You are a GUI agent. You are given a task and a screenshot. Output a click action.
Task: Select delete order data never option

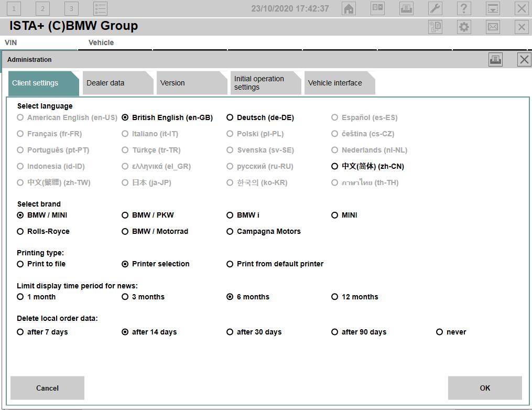(x=439, y=332)
